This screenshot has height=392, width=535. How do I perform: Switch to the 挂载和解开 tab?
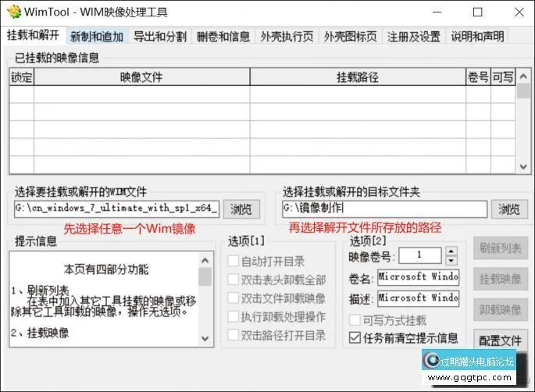click(33, 35)
